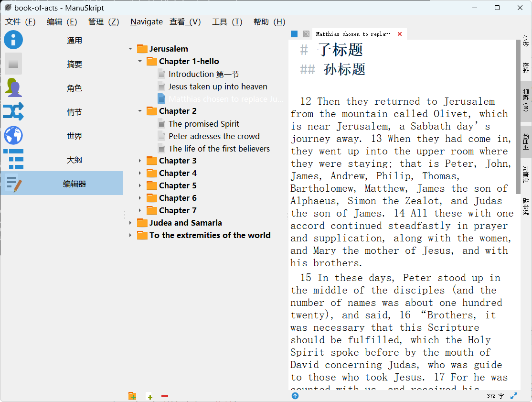Click the '372 字' word count
Image resolution: width=532 pixels, height=402 pixels.
pyautogui.click(x=495, y=396)
